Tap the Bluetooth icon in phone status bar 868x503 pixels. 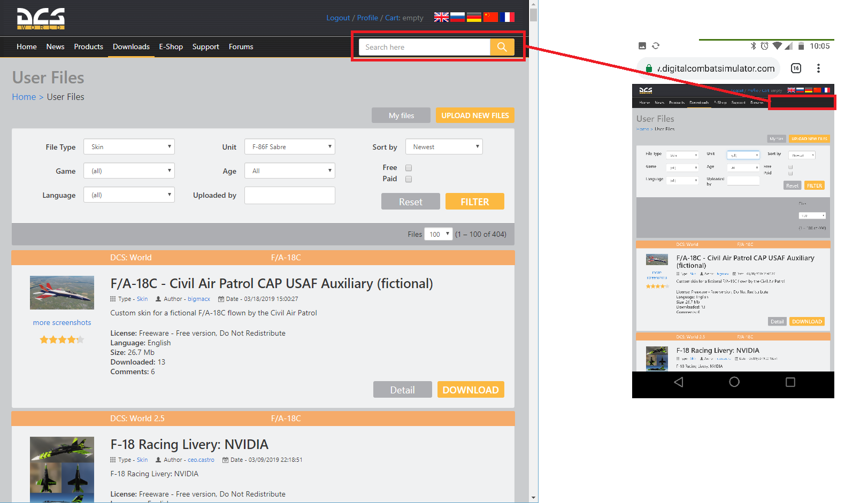click(754, 46)
